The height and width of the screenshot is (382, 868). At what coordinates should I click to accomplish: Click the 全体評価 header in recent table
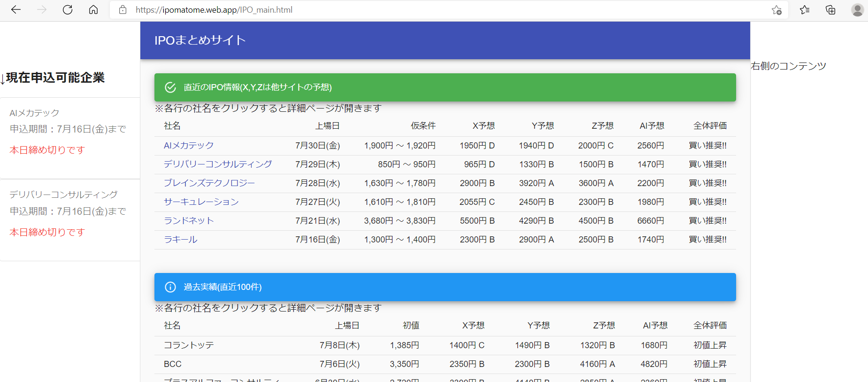pyautogui.click(x=710, y=126)
